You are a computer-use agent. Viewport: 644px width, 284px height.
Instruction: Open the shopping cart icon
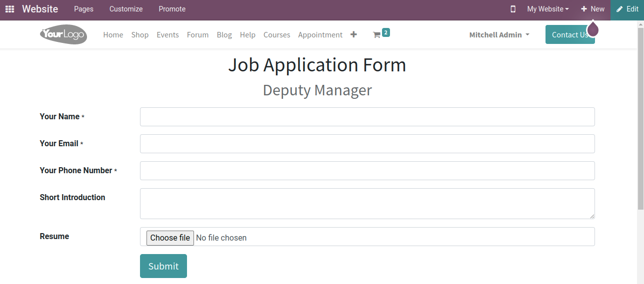(377, 35)
